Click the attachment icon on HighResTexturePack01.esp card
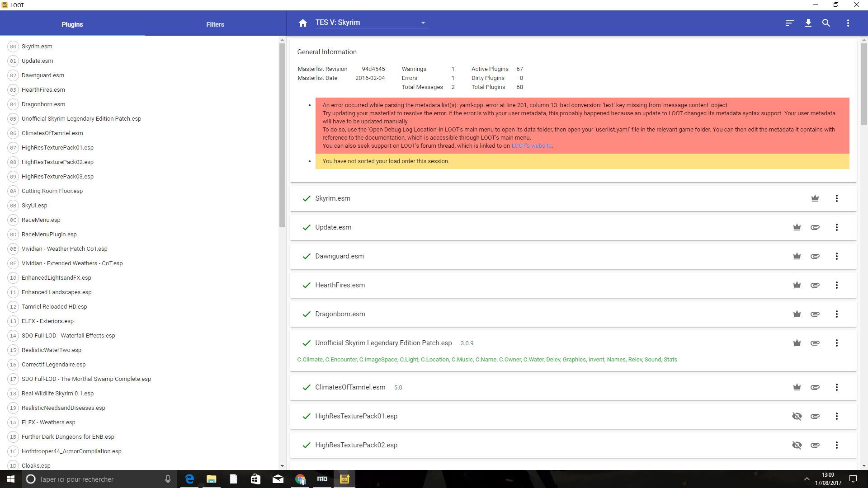This screenshot has height=488, width=868. pos(815,416)
